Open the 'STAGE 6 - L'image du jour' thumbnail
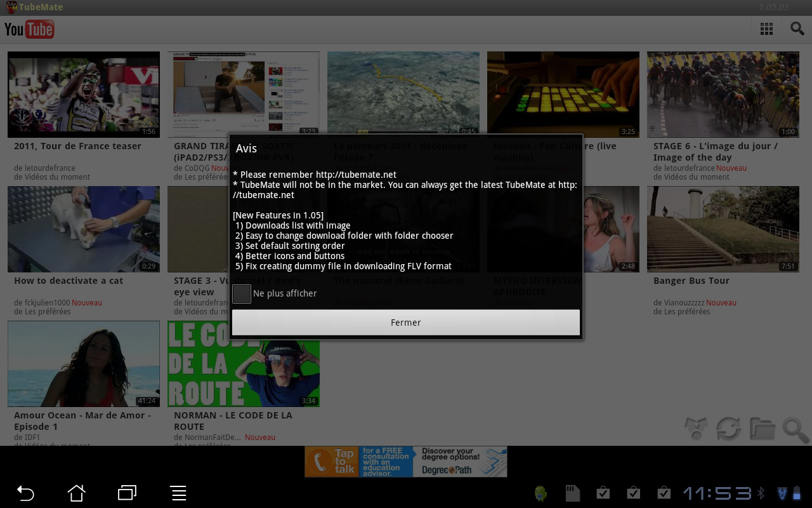Screen dimensions: 812x508 [723, 95]
